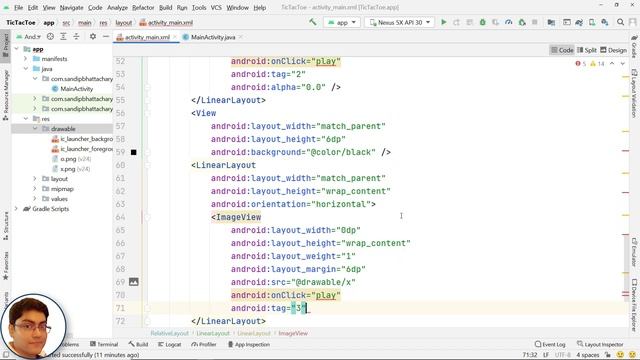Collapse the app module tree node
Viewport: 640px width, 360px height.
point(16,49)
